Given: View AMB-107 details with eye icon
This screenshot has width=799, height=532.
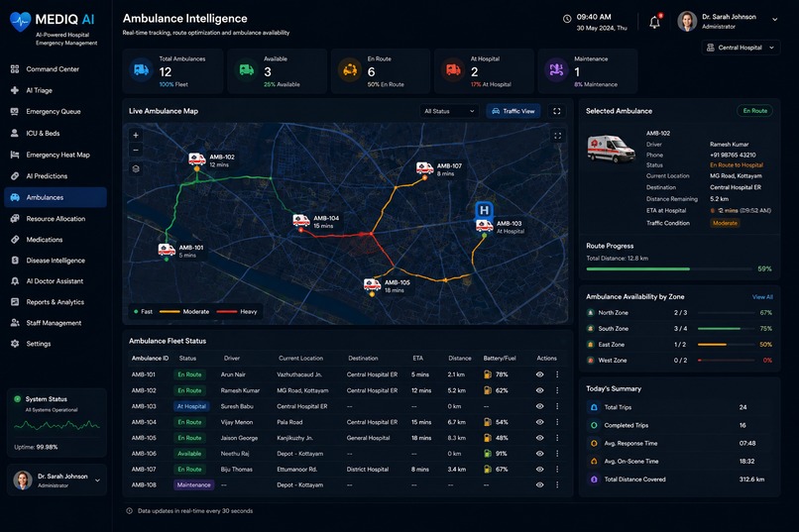Looking at the screenshot, I should coord(539,470).
